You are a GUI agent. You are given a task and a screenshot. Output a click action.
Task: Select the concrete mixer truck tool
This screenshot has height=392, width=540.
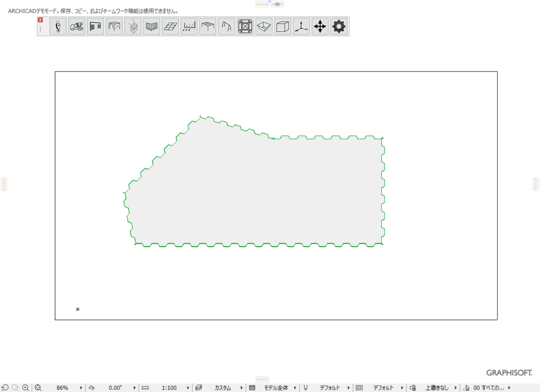click(x=76, y=26)
